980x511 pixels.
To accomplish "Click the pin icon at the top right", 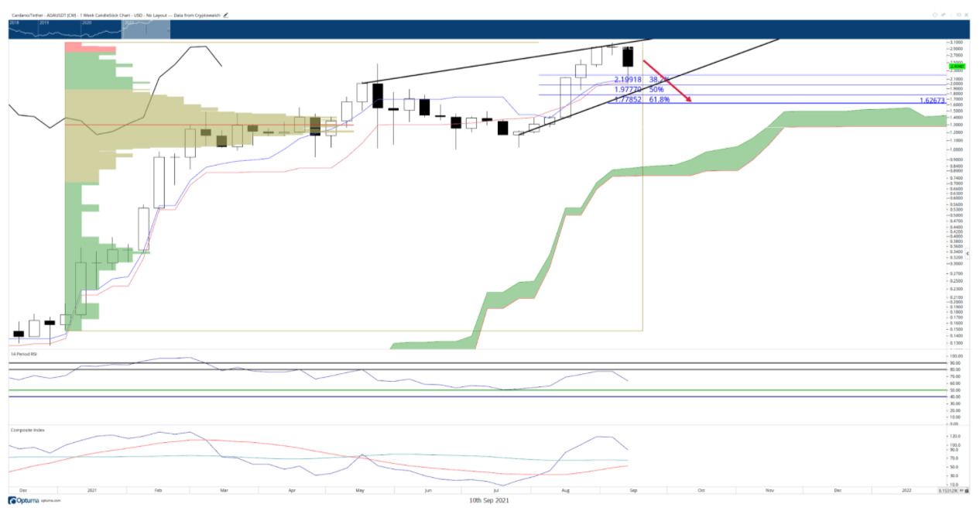I will [x=943, y=15].
